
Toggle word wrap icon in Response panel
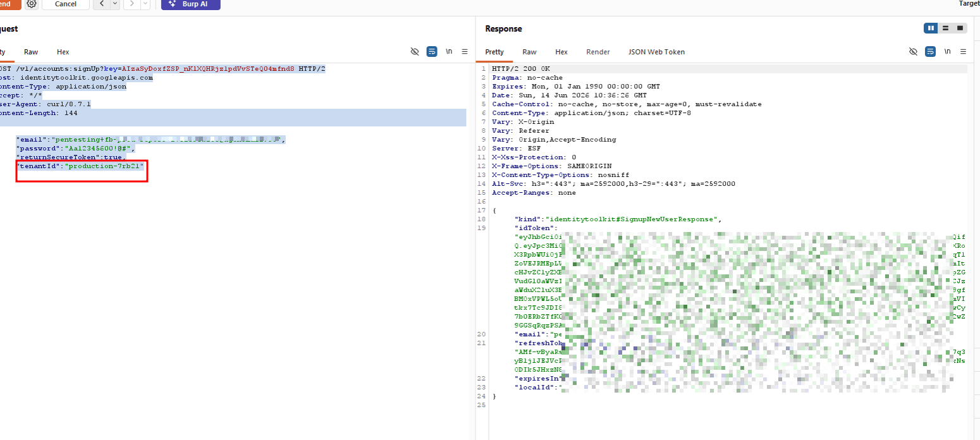[x=931, y=52]
